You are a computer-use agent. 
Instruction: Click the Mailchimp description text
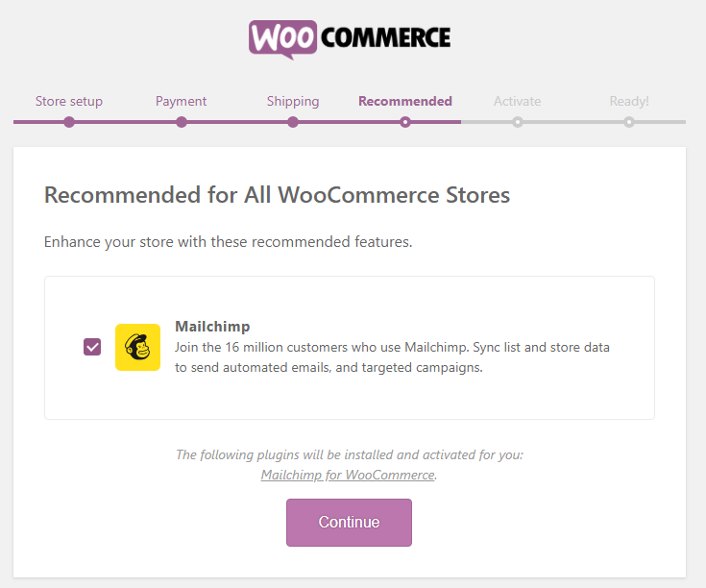coord(392,357)
